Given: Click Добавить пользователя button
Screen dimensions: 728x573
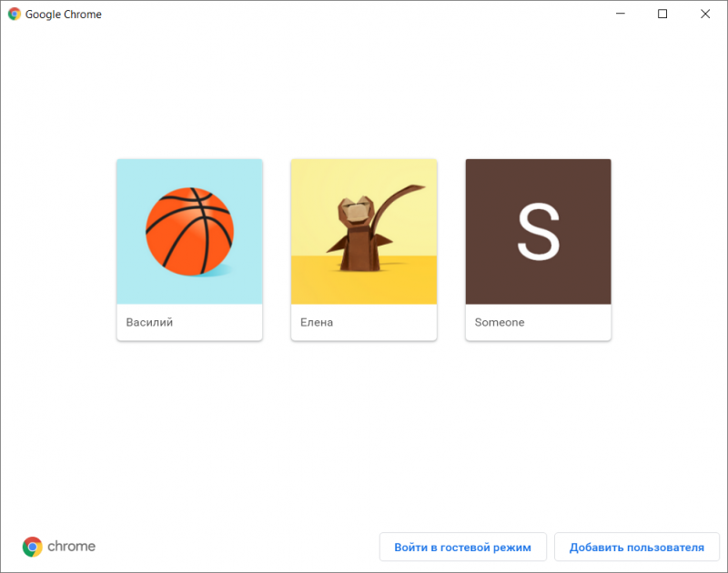Looking at the screenshot, I should [636, 547].
